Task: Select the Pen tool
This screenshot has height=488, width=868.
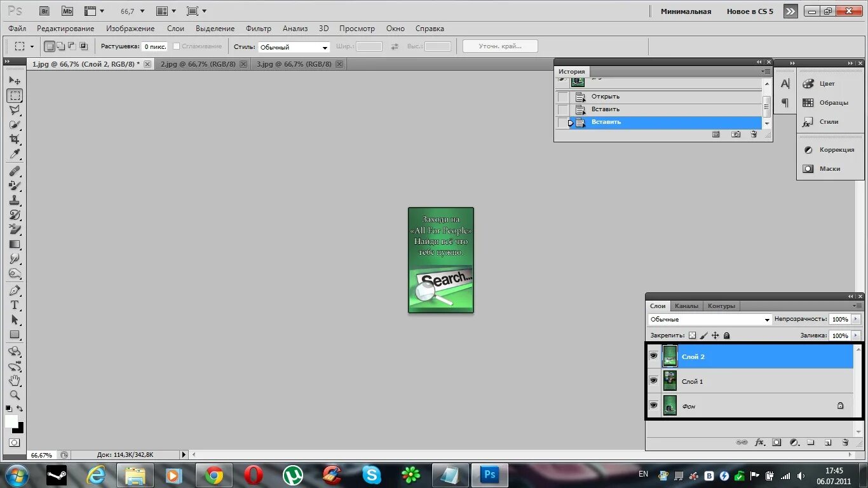Action: (x=15, y=290)
